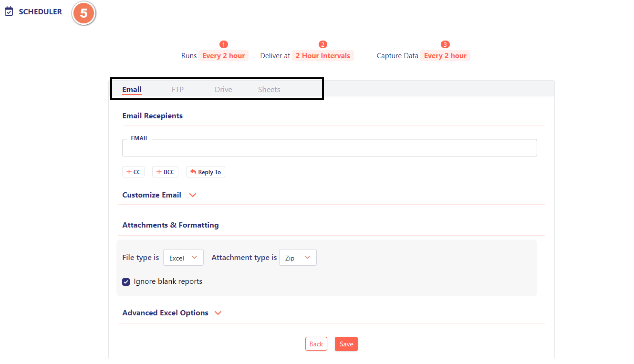Click the plus icon for BCC
This screenshot has width=634, height=364.
[159, 172]
